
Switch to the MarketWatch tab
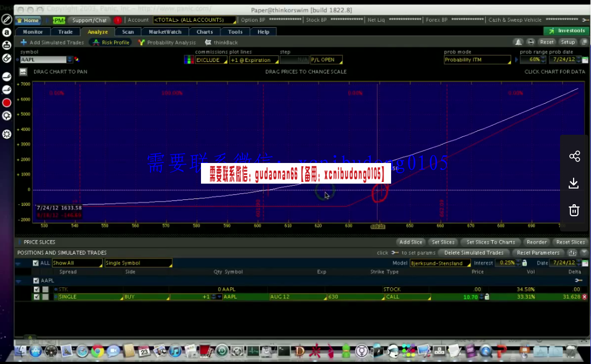coord(165,32)
